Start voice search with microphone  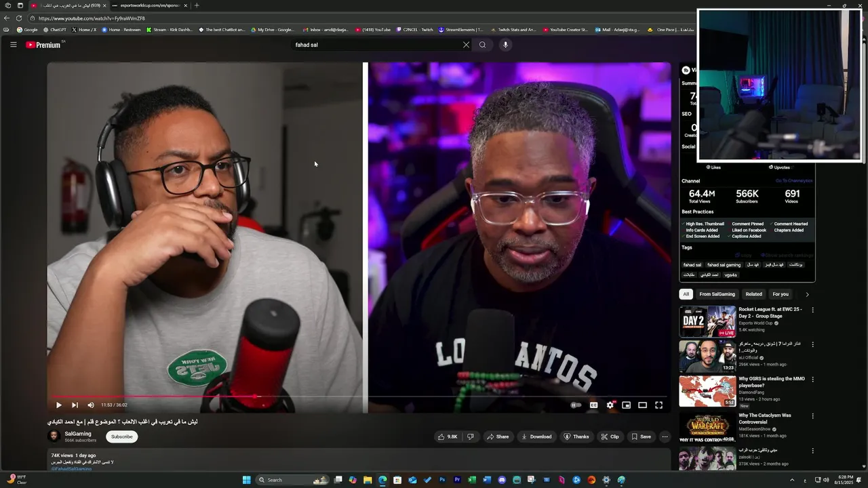(505, 45)
